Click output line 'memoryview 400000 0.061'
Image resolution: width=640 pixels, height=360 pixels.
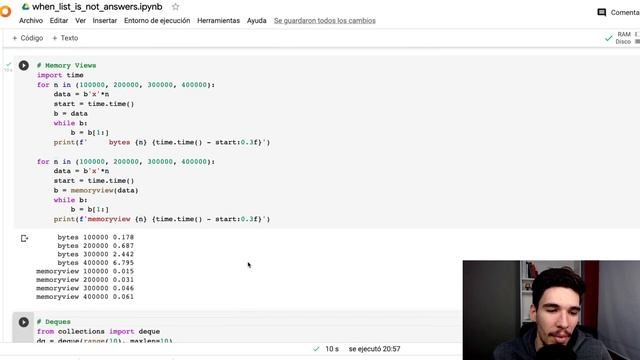[85, 297]
